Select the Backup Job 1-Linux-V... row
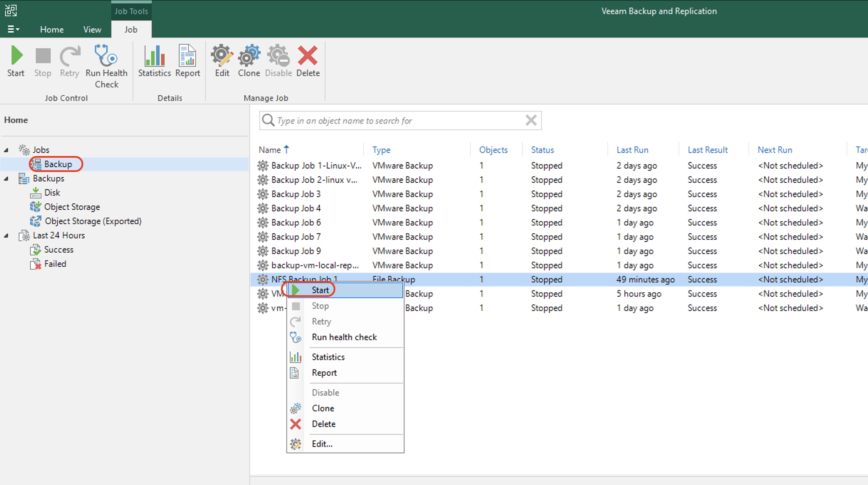868x485 pixels. [559, 166]
